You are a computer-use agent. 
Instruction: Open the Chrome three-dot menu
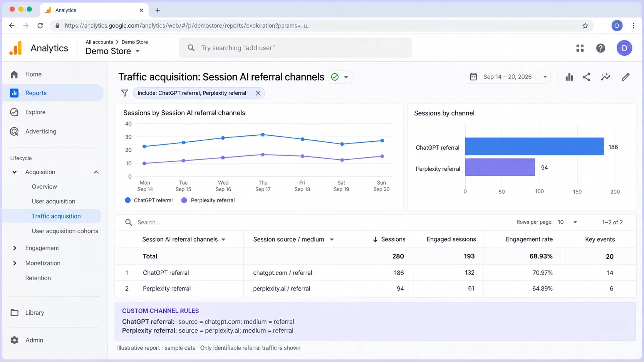[633, 26]
